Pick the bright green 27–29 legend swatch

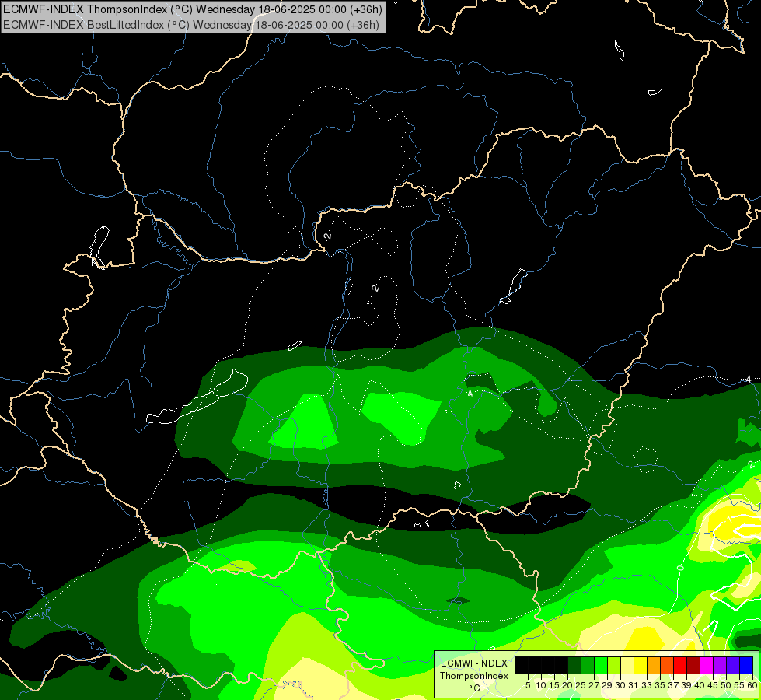pyautogui.click(x=601, y=665)
